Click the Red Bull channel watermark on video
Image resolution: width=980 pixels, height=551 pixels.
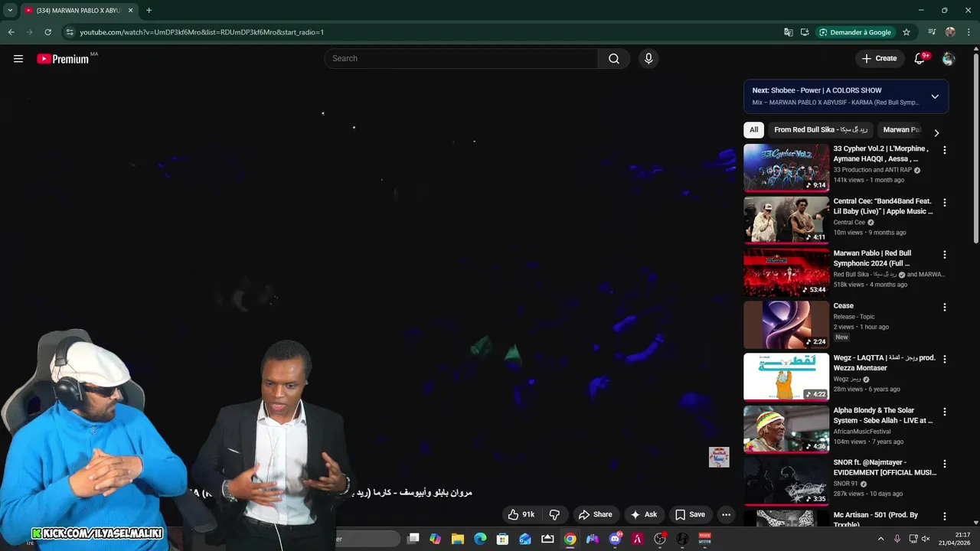[x=719, y=457]
